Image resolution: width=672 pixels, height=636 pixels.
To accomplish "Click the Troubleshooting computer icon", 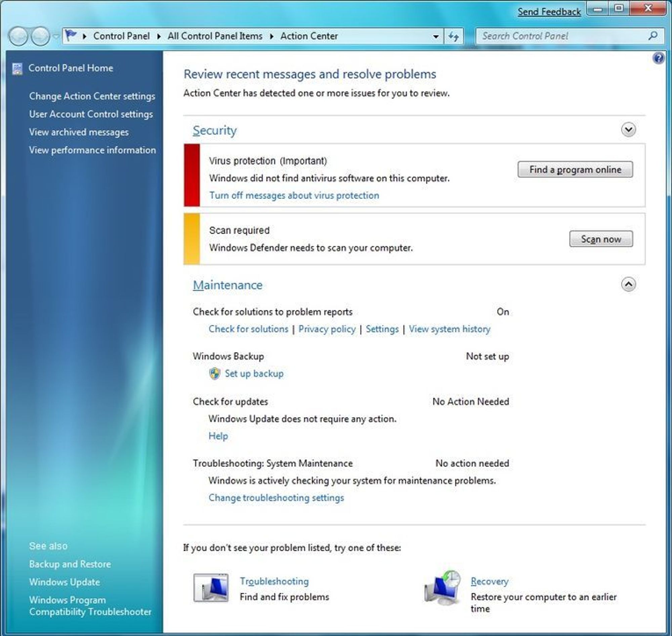I will pyautogui.click(x=211, y=588).
